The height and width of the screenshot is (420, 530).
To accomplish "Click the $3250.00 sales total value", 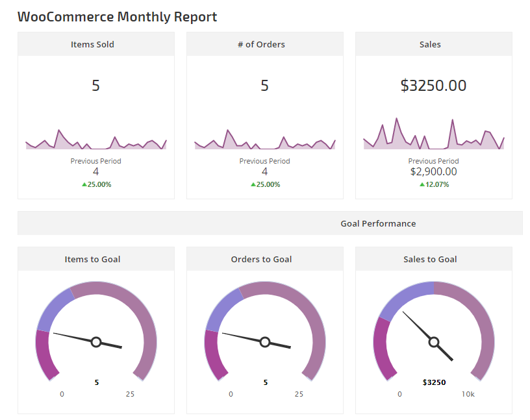I will pos(433,86).
